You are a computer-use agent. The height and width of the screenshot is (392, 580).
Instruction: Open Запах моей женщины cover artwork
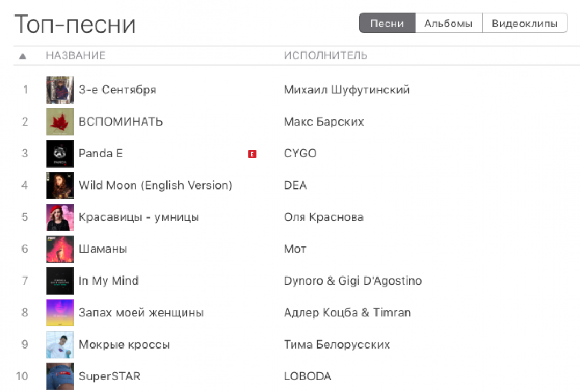60,313
